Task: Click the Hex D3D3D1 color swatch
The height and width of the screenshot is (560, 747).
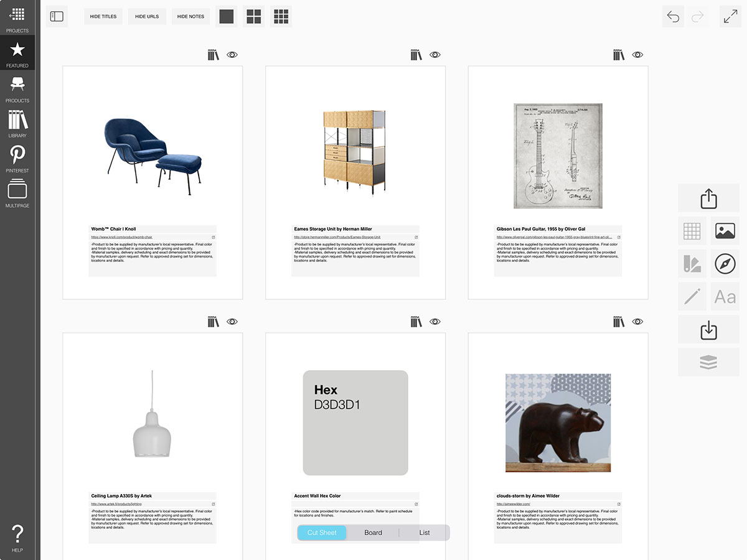Action: point(355,422)
